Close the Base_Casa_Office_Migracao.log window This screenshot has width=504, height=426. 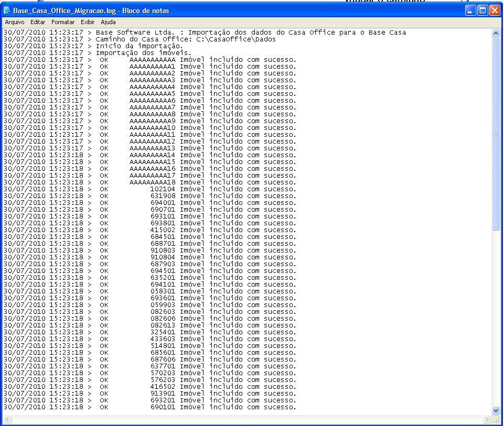pos(494,10)
